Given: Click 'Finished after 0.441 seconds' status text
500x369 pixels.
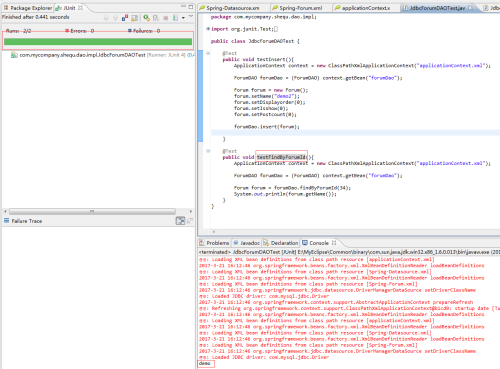Looking at the screenshot, I should [x=36, y=17].
